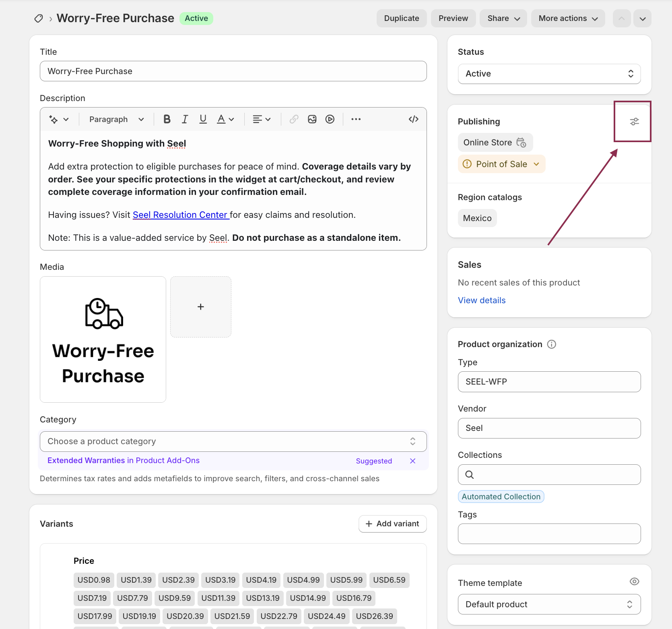The width and height of the screenshot is (672, 629).
Task: Open the Status dropdown showing Active
Action: pyautogui.click(x=549, y=74)
